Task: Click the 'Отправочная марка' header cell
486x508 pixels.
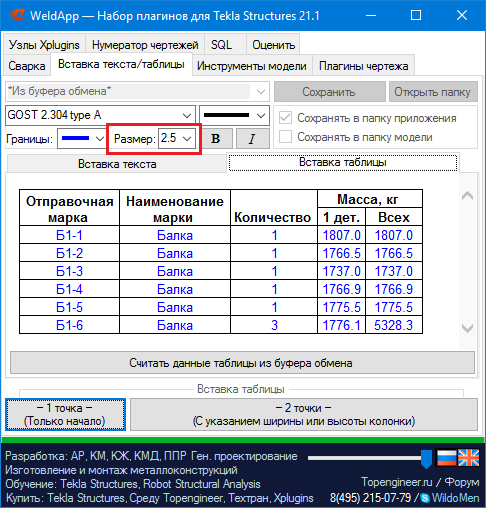Action: (x=69, y=208)
